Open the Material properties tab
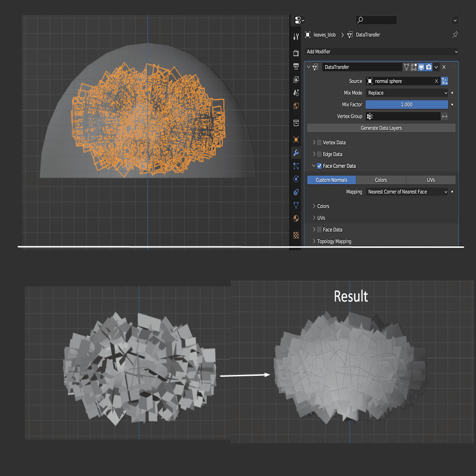476x476 pixels. 296,218
